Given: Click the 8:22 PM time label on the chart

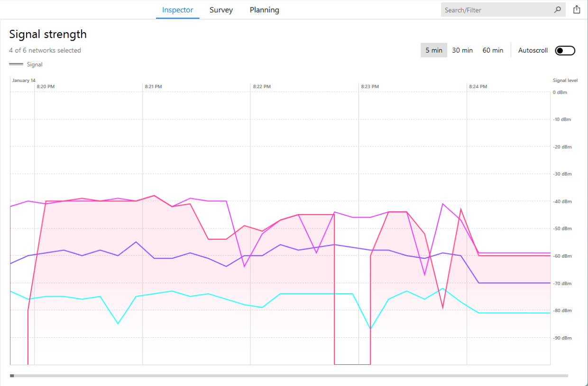Looking at the screenshot, I should [x=262, y=86].
